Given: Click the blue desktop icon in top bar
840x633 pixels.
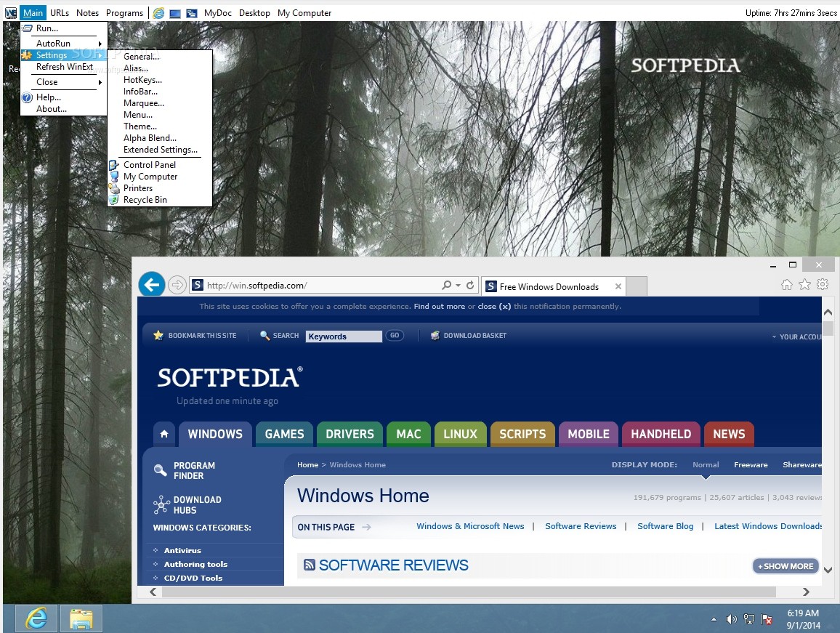Looking at the screenshot, I should 175,13.
